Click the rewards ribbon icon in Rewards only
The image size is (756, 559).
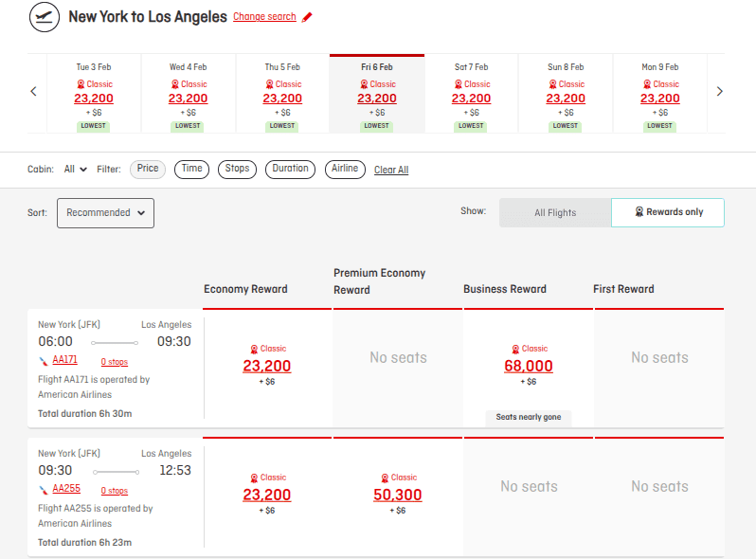tap(639, 211)
